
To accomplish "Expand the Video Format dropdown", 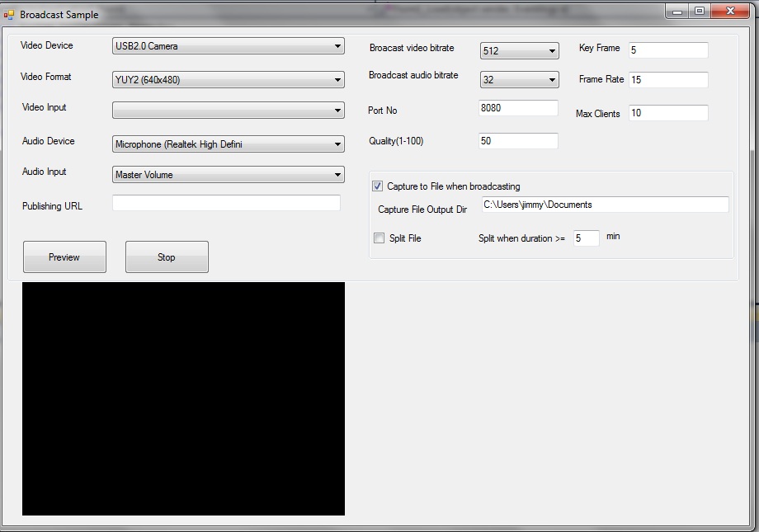I will (228, 80).
